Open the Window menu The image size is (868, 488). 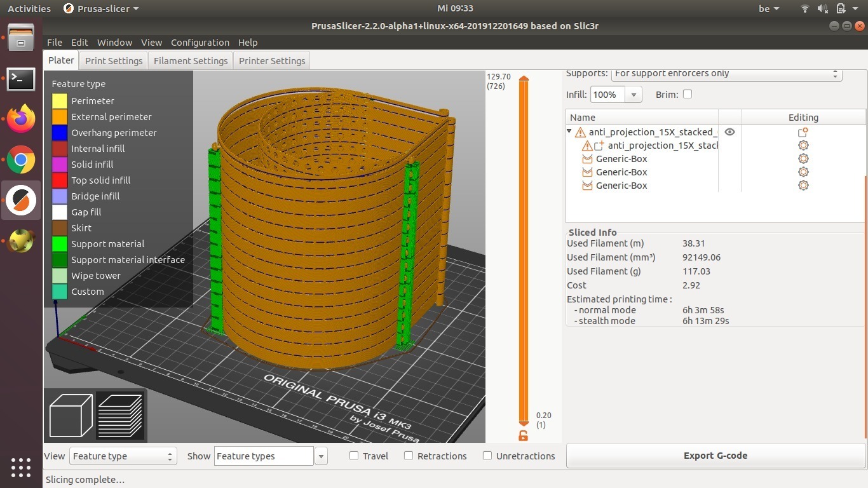point(114,43)
